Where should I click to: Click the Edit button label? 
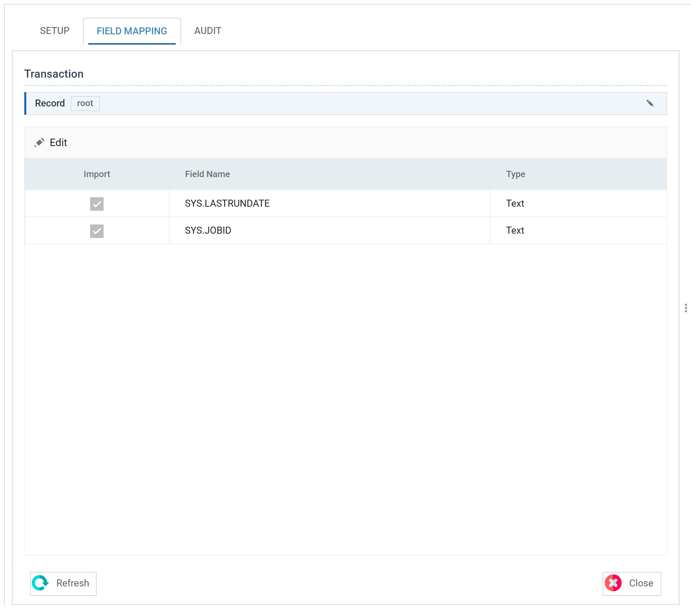[x=58, y=142]
